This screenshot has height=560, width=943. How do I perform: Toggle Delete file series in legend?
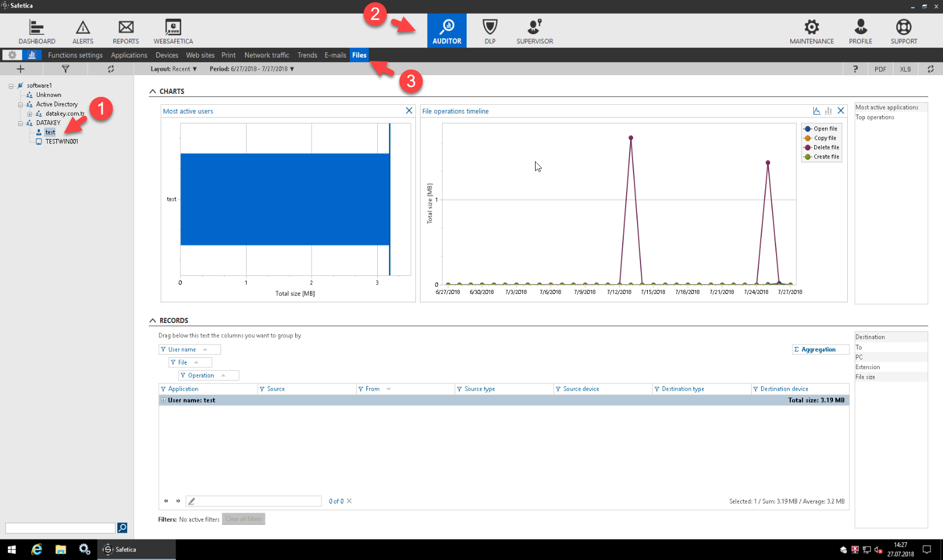click(821, 147)
